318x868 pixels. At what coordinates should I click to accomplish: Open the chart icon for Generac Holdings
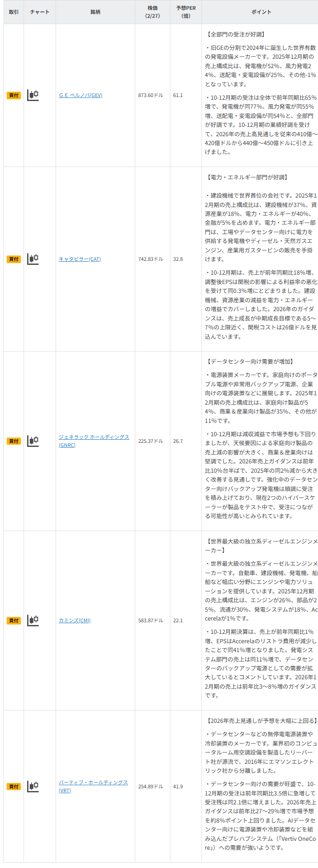pyautogui.click(x=33, y=441)
